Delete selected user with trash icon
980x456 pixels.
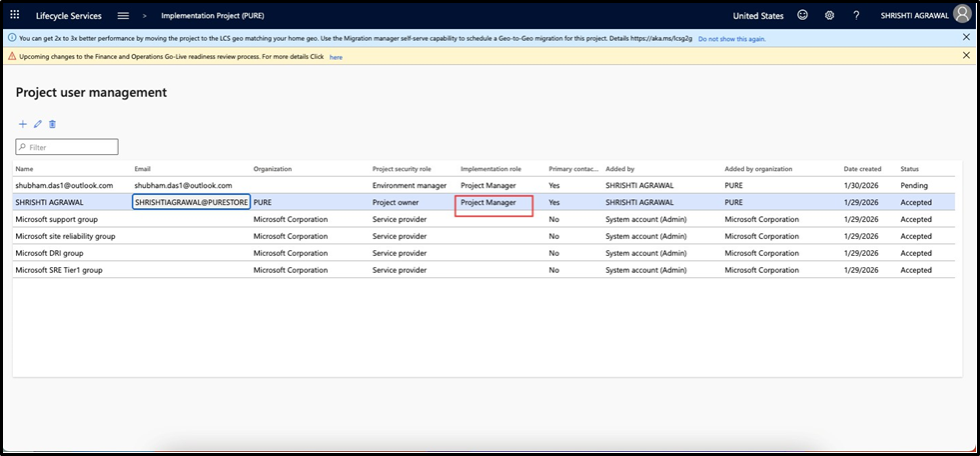[53, 124]
